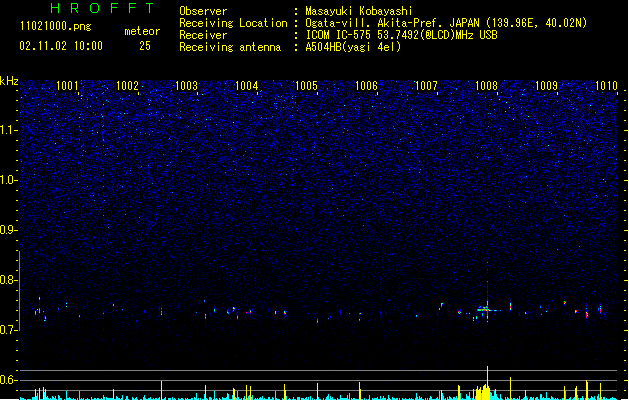Select the 0.9 frequency axis label
The height and width of the screenshot is (400, 629).
pyautogui.click(x=9, y=230)
